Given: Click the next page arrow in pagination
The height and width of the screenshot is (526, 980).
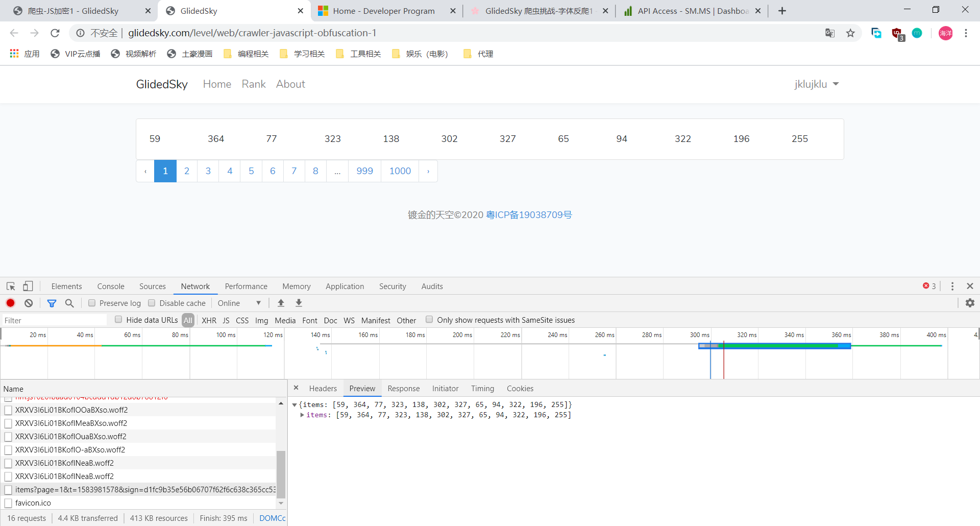Looking at the screenshot, I should point(428,171).
